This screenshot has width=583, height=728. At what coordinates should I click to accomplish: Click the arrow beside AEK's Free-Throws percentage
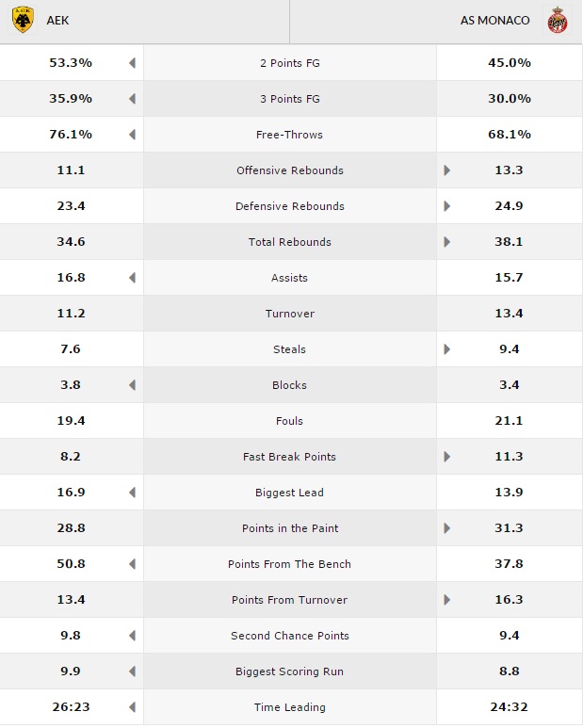coord(133,135)
